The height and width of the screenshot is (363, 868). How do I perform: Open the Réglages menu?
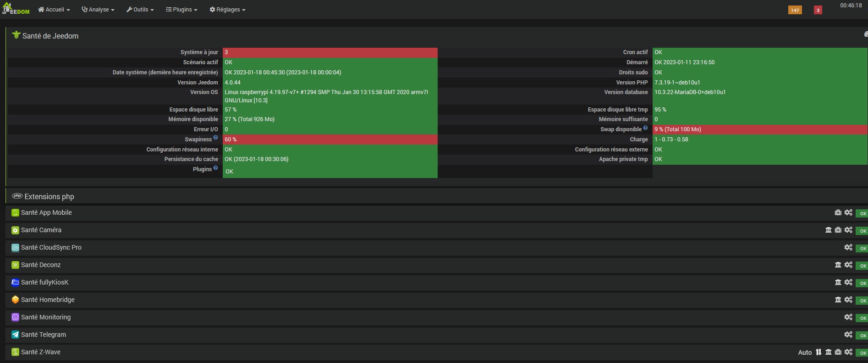coord(228,10)
